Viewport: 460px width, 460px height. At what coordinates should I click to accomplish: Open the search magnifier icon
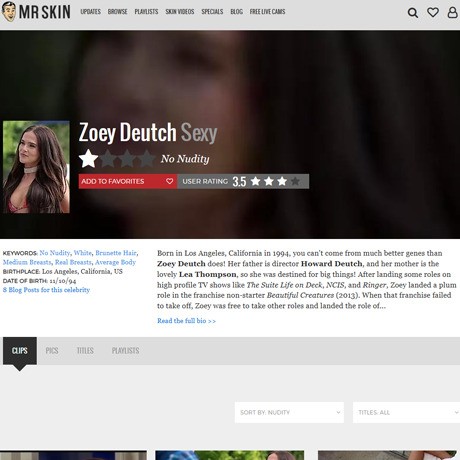pyautogui.click(x=413, y=13)
